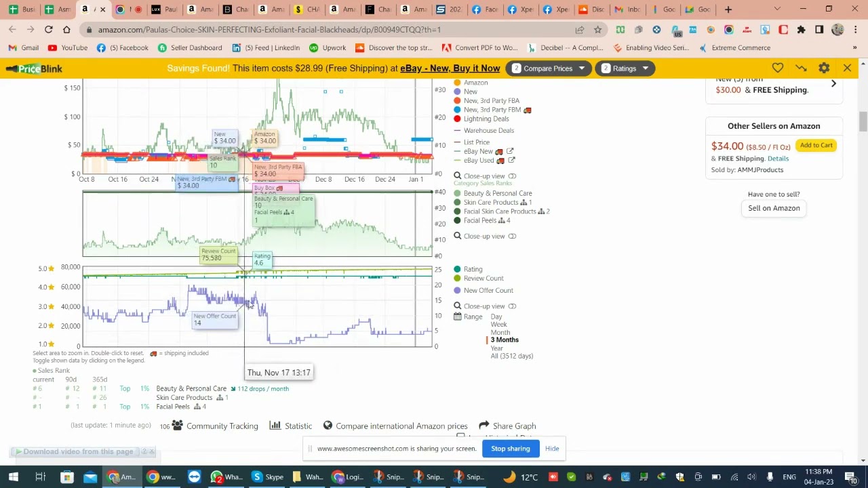Stop sharing the screen
The width and height of the screenshot is (868, 488).
[x=510, y=449]
